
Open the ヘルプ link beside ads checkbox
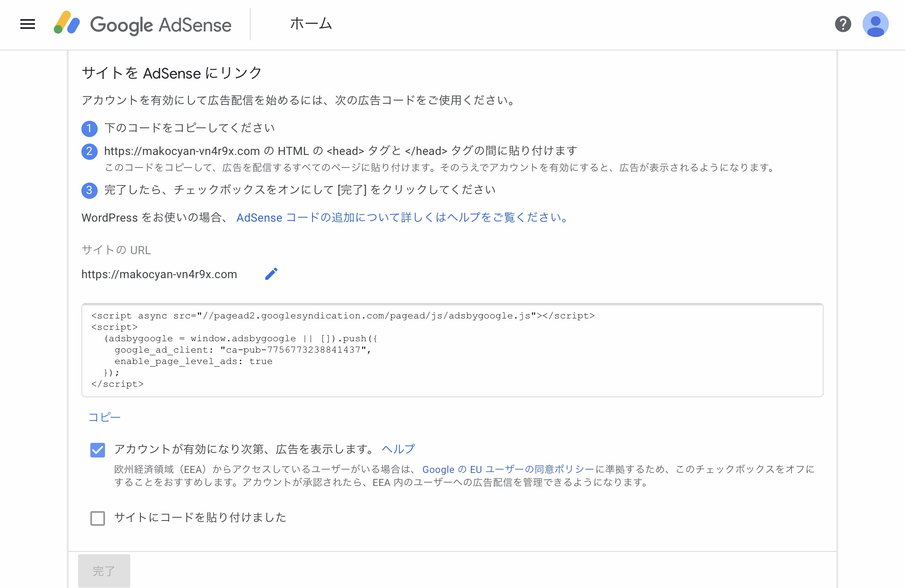(x=398, y=449)
